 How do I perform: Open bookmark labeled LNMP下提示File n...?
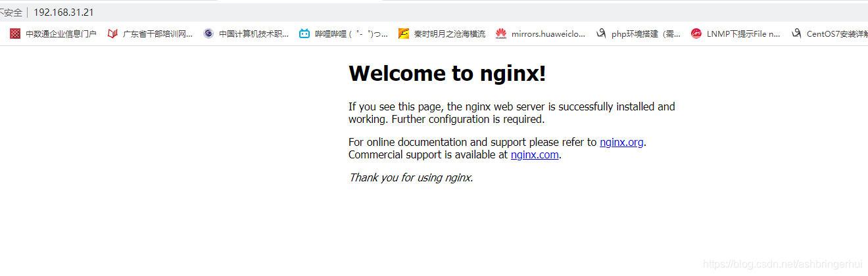point(744,34)
